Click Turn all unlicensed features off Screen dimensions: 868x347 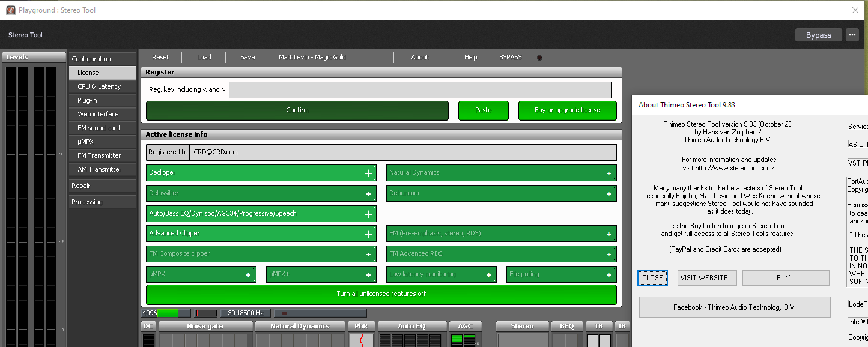pos(381,294)
